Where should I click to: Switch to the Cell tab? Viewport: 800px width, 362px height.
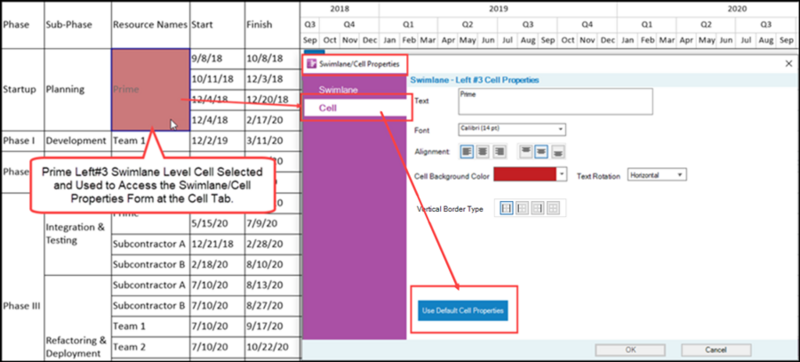coord(354,108)
